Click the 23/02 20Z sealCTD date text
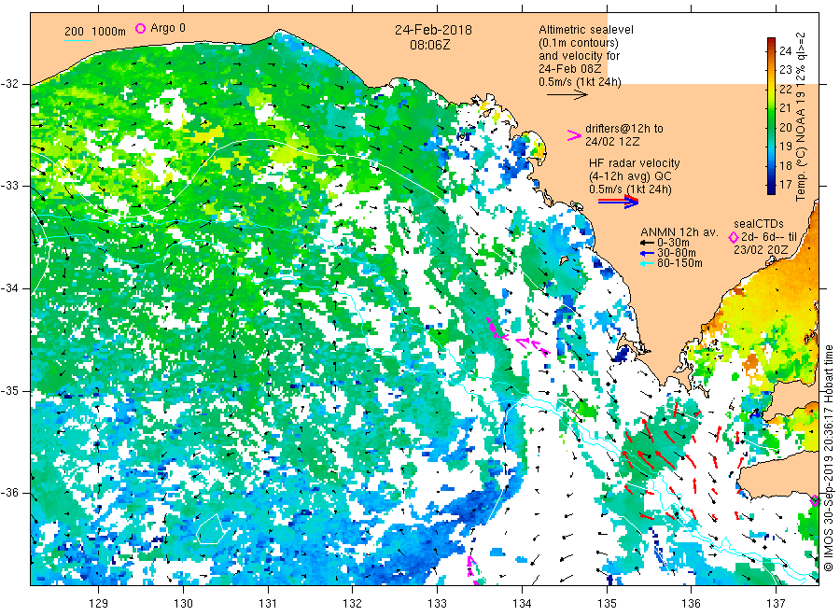The width and height of the screenshot is (840, 616). [761, 250]
